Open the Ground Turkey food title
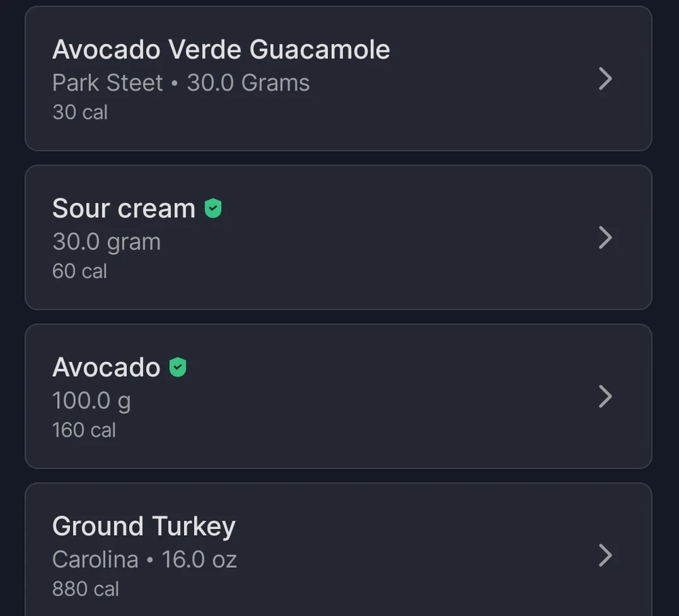Screen dimensions: 679x616 (x=144, y=527)
